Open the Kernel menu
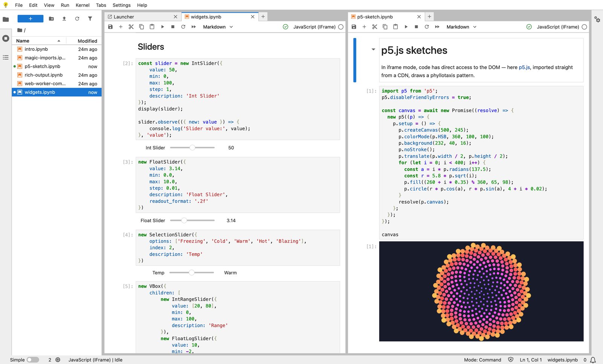Viewport: 603px width, 364px height. [83, 5]
